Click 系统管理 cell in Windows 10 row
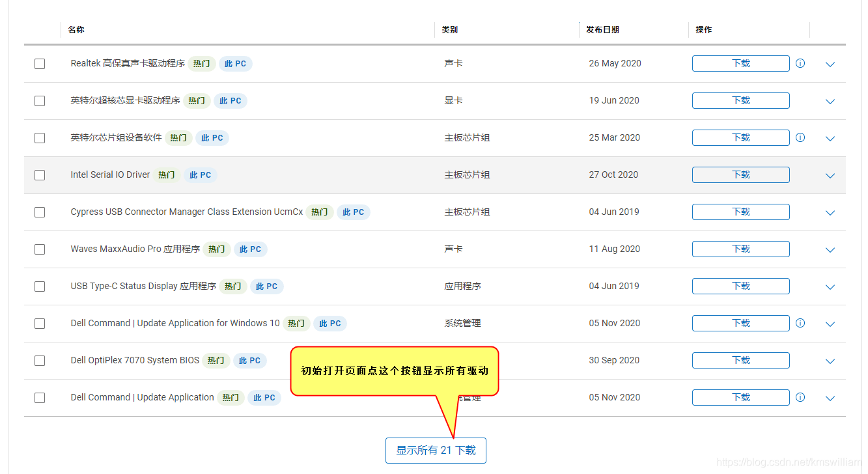 click(x=462, y=323)
